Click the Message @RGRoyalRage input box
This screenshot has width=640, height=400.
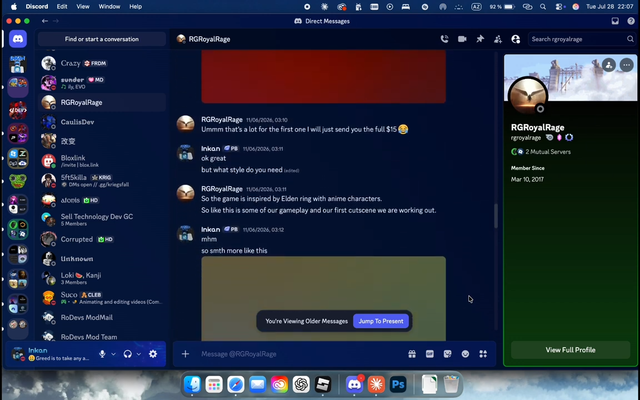click(x=300, y=354)
